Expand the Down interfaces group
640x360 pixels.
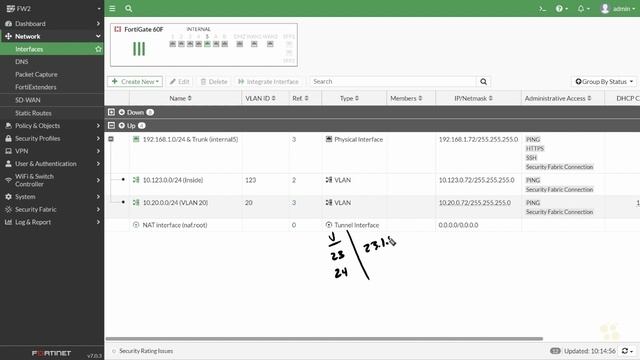click(111, 112)
